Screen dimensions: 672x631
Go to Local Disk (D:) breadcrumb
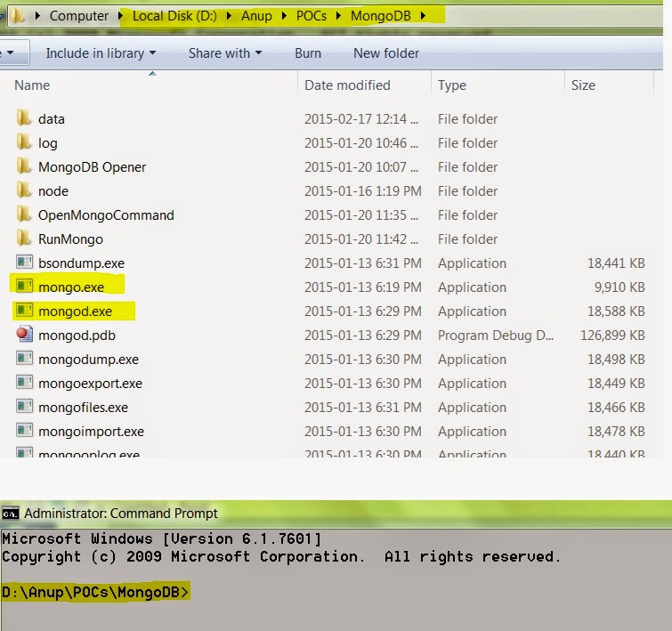point(174,16)
